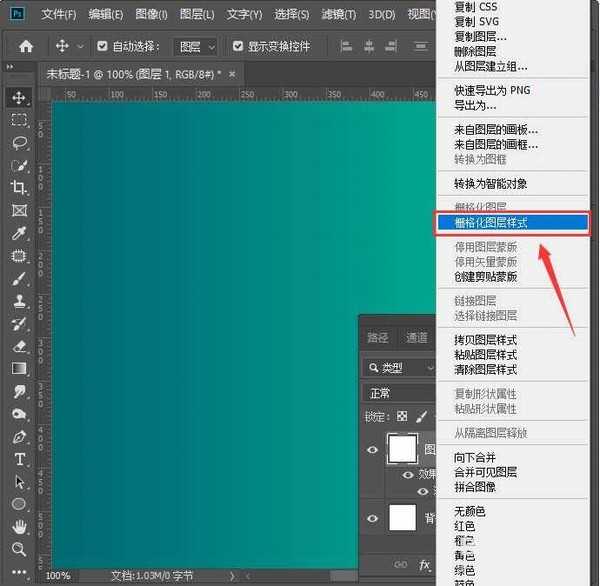This screenshot has height=586, width=600.
Task: Open the 正常 blend mode dropdown
Action: (400, 393)
